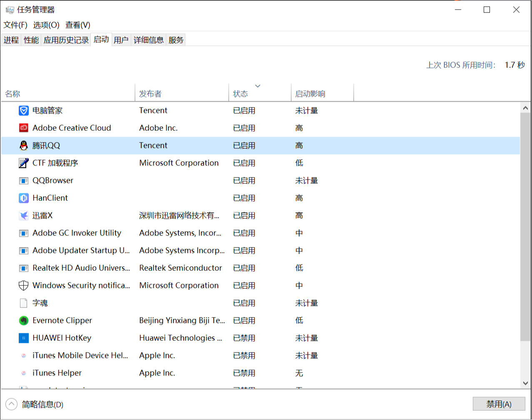The image size is (532, 420).
Task: Select the Adobe Creative Cloud icon
Action: point(24,128)
